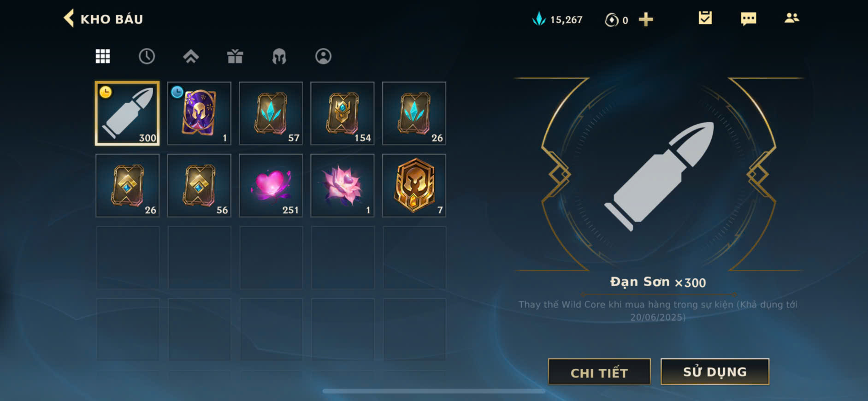Select the purple helmet card item
This screenshot has height=401, width=868.
click(199, 113)
